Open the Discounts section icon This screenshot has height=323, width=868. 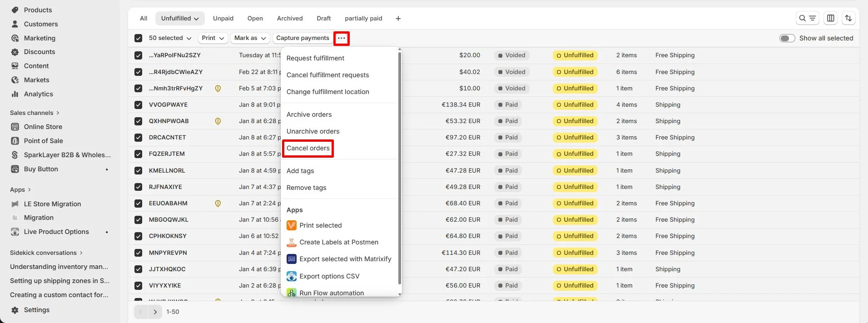(x=15, y=52)
